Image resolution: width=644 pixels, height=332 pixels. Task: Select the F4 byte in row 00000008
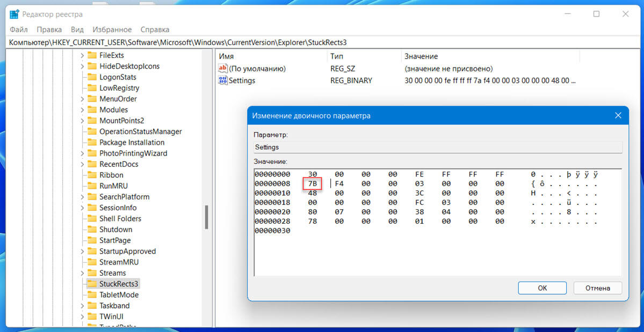pos(339,183)
